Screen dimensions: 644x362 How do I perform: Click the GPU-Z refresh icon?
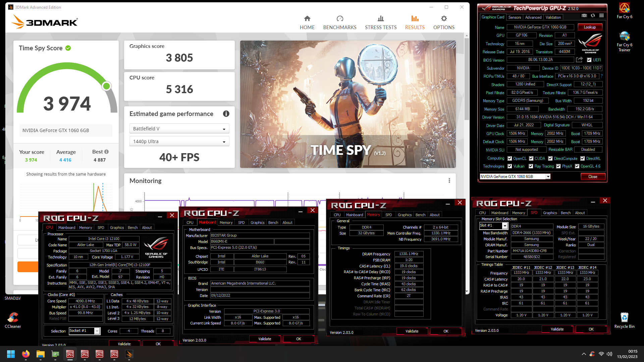593,16
